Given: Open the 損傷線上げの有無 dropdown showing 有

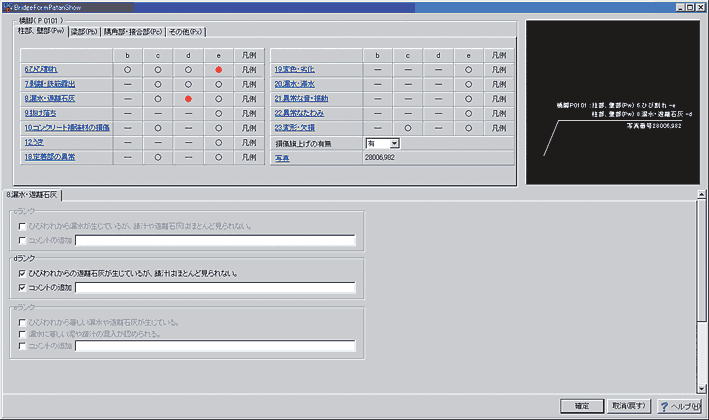Looking at the screenshot, I should click(383, 143).
